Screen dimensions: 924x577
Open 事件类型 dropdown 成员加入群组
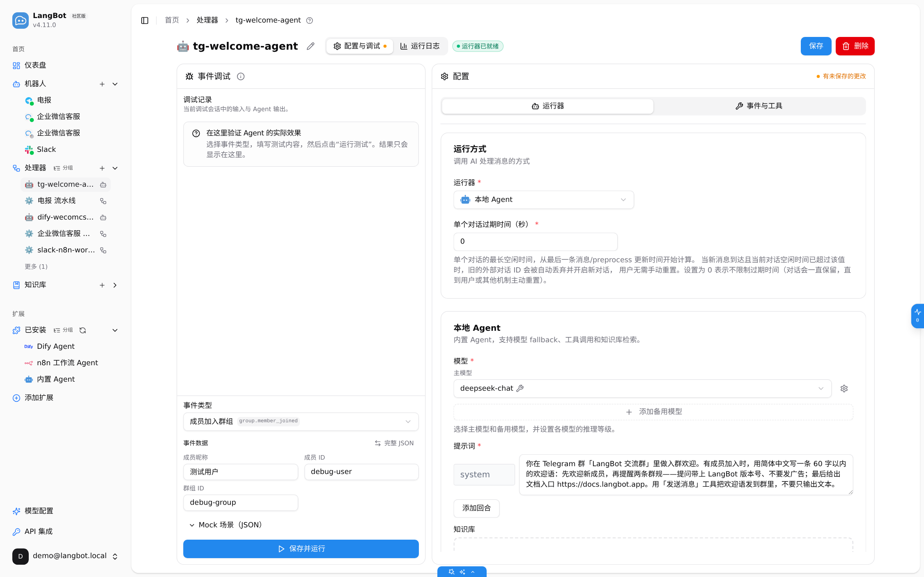click(301, 421)
